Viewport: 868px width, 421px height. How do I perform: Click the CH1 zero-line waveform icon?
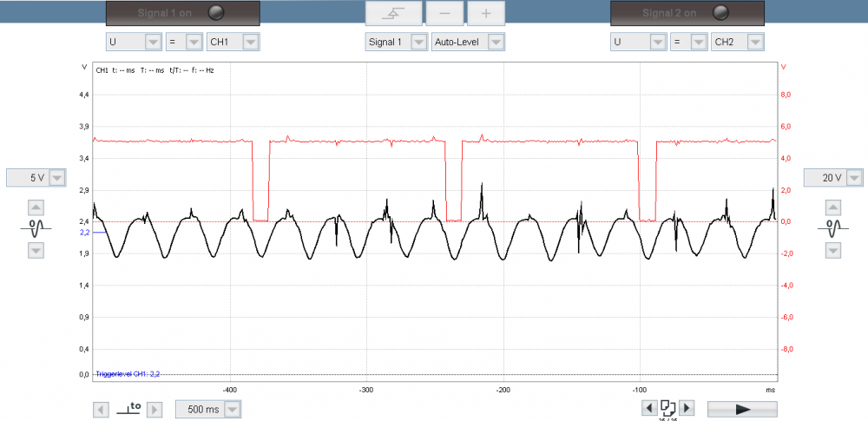pyautogui.click(x=36, y=228)
